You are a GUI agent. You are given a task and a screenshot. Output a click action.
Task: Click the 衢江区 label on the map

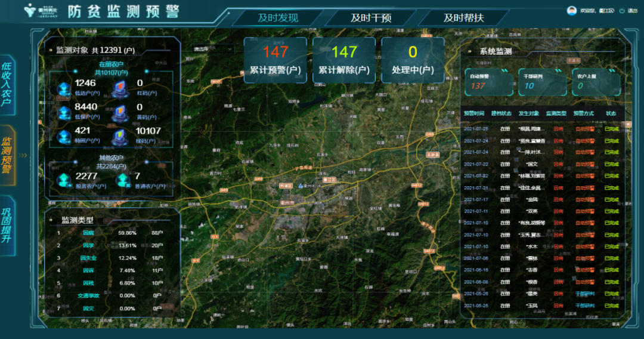329,180
